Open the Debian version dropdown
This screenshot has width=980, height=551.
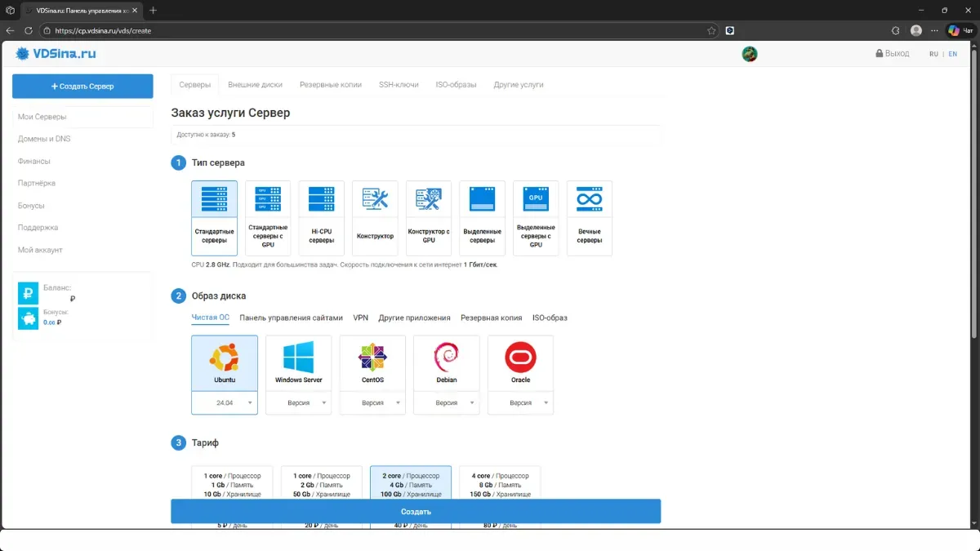coord(447,403)
